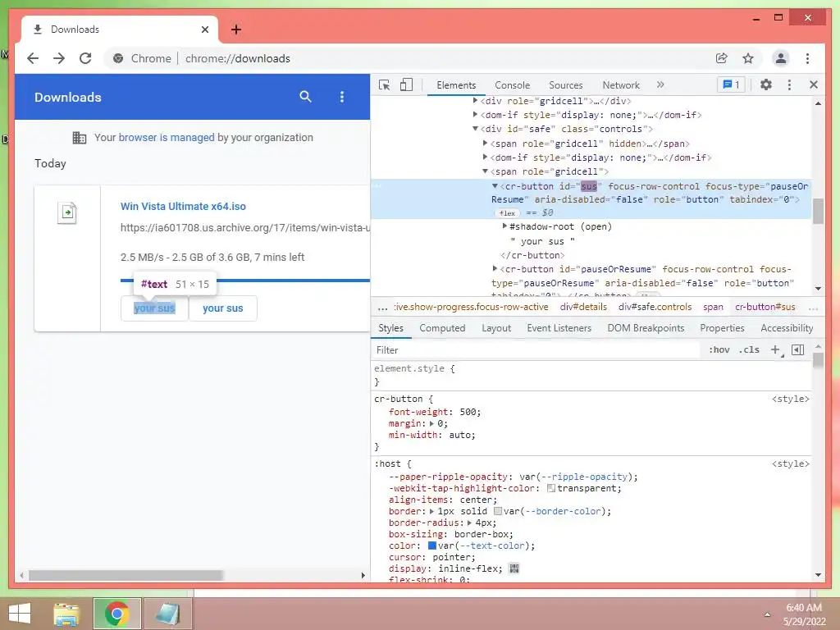Click the flex badge on cr-button

pos(507,213)
